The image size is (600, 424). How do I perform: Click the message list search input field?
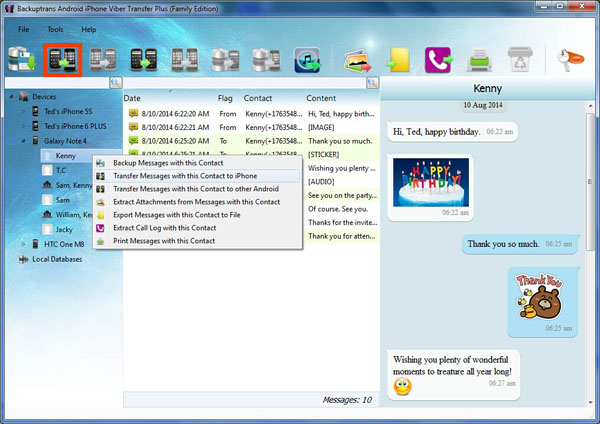point(245,82)
